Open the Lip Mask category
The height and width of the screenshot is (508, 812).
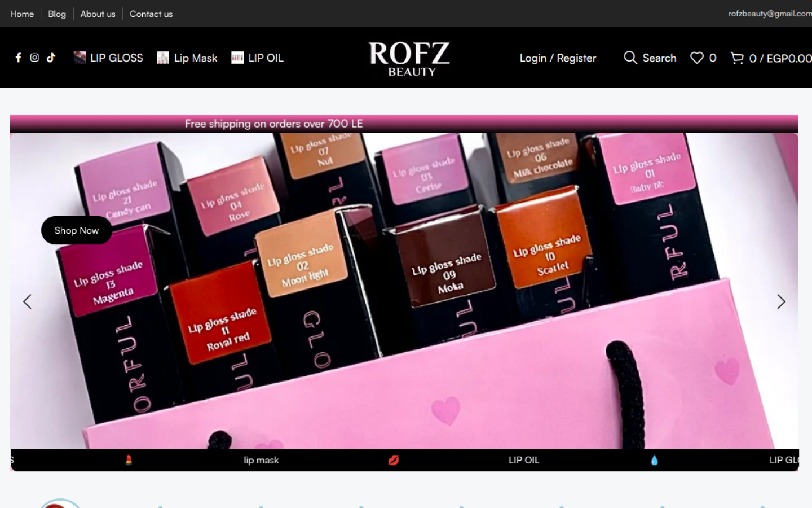(196, 58)
